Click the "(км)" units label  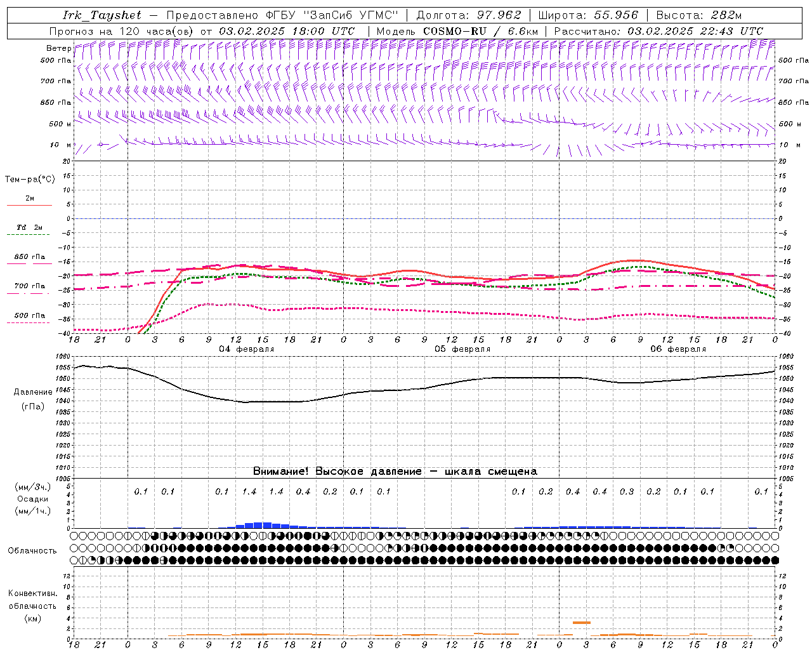click(x=32, y=618)
